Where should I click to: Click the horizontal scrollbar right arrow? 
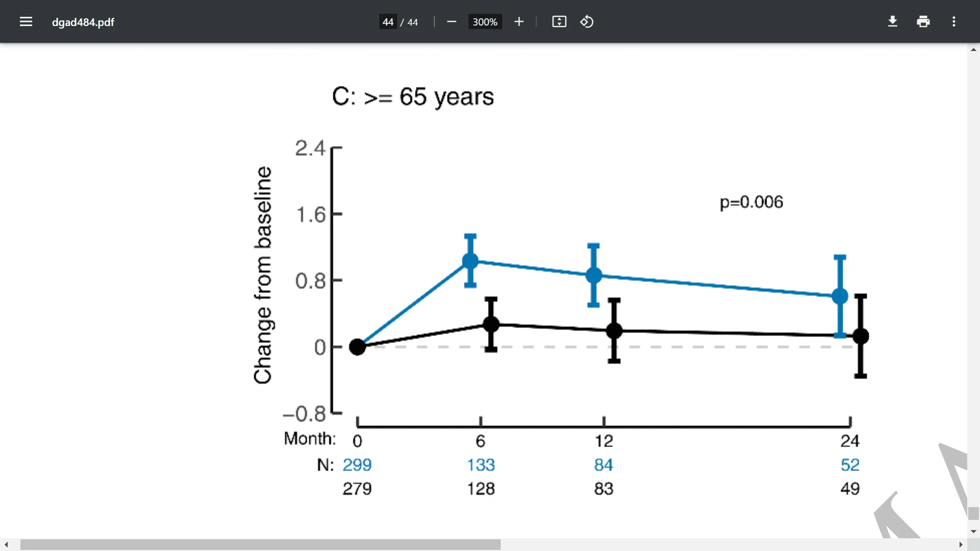[x=961, y=545]
